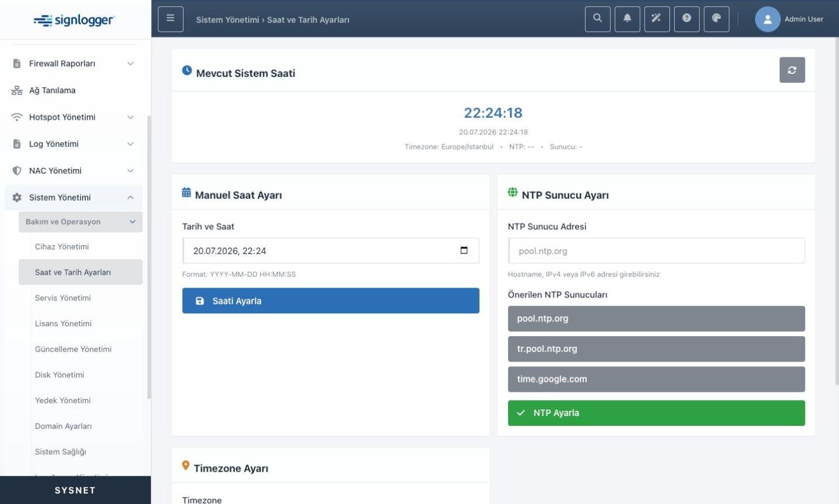Open Cihaz Yönetimi page
The height and width of the screenshot is (504, 839).
[62, 246]
